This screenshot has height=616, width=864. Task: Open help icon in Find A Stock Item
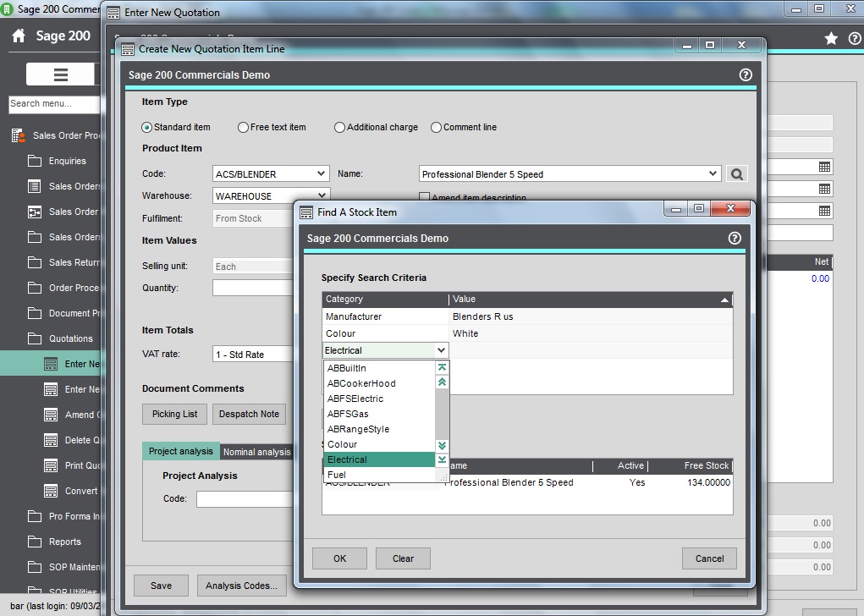[735, 238]
